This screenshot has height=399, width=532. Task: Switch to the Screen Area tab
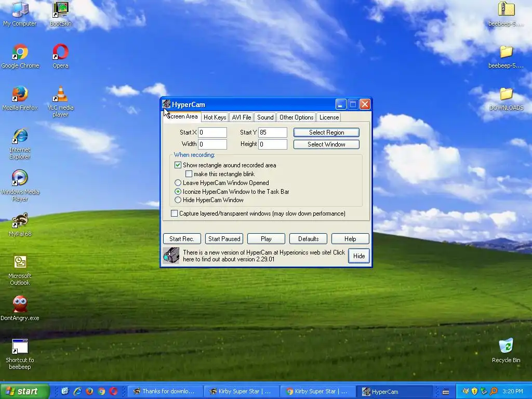tap(182, 116)
